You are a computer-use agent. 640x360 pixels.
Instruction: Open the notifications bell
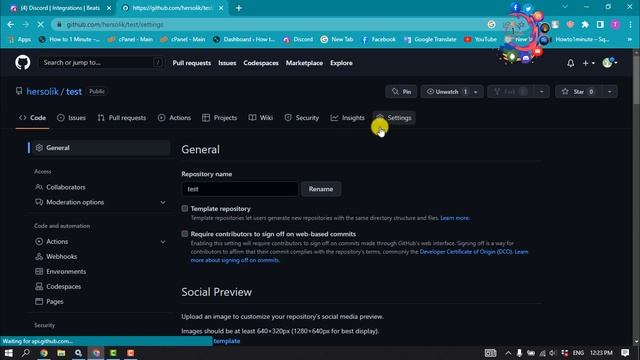click(x=571, y=63)
